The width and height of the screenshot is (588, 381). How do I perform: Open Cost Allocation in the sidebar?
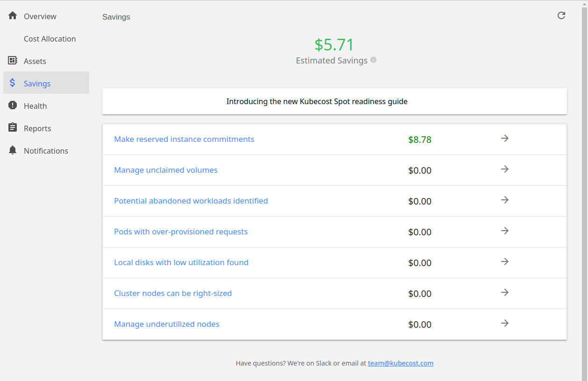(50, 39)
